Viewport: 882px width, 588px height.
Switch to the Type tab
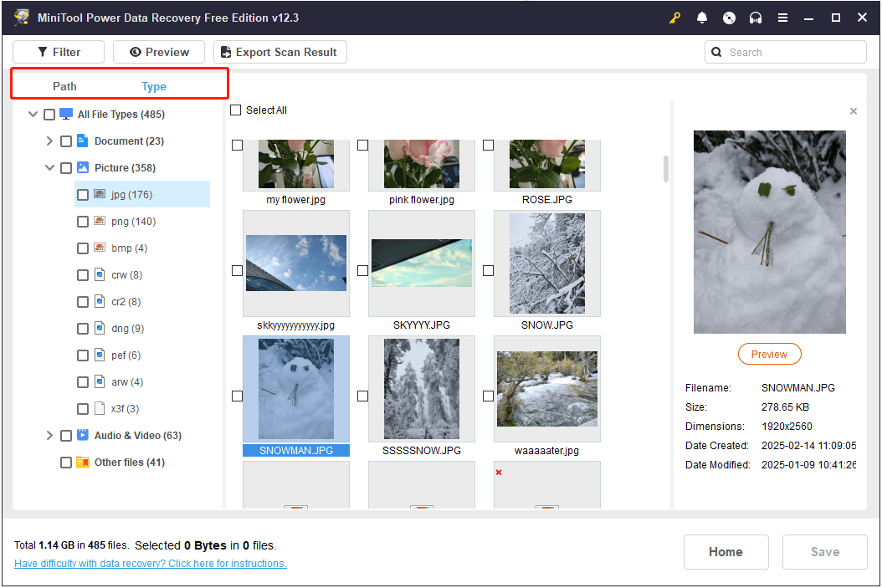[154, 86]
